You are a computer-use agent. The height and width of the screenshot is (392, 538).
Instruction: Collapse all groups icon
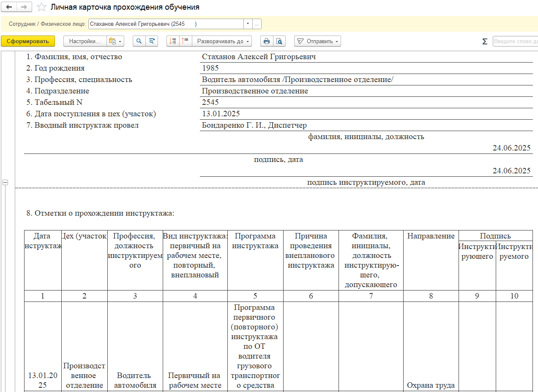185,41
